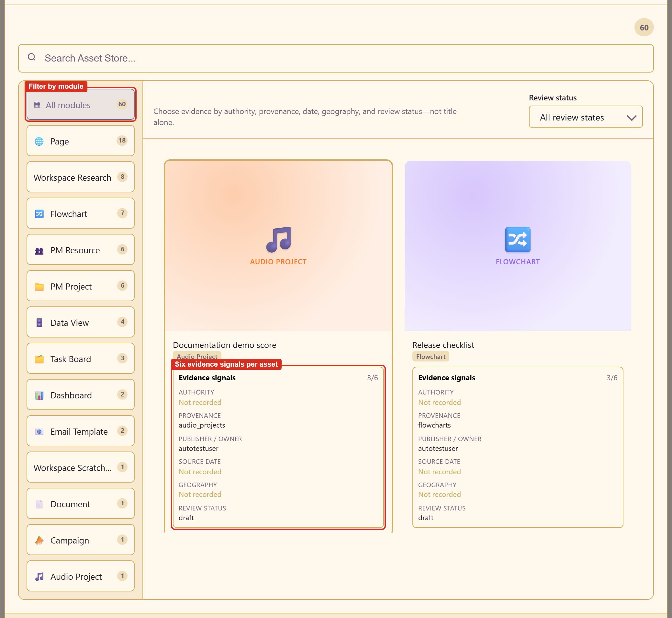
Task: Open the Review status dropdown
Action: [586, 117]
